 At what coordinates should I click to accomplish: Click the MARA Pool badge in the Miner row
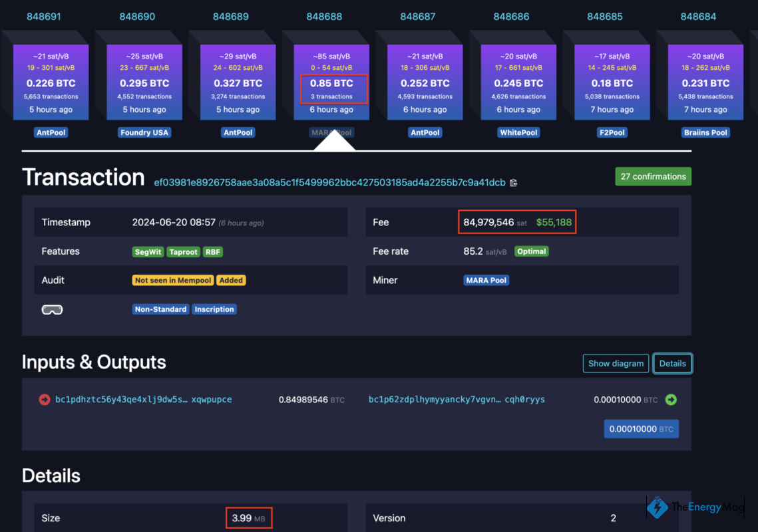[x=486, y=280]
